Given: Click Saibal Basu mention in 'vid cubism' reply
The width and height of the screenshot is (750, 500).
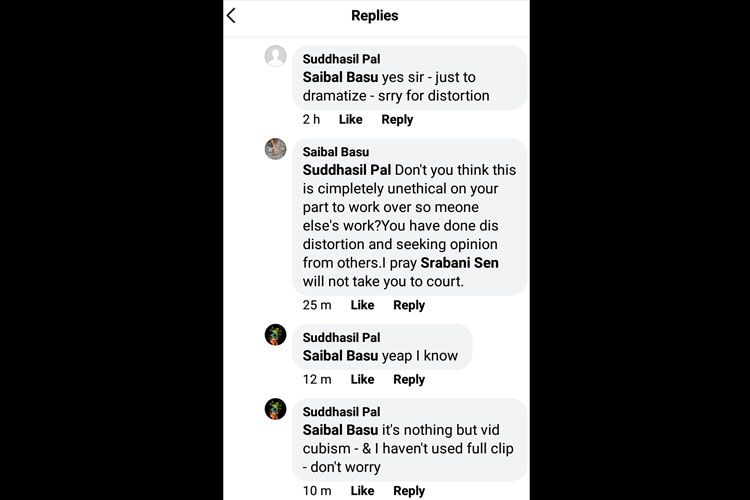Looking at the screenshot, I should [340, 430].
